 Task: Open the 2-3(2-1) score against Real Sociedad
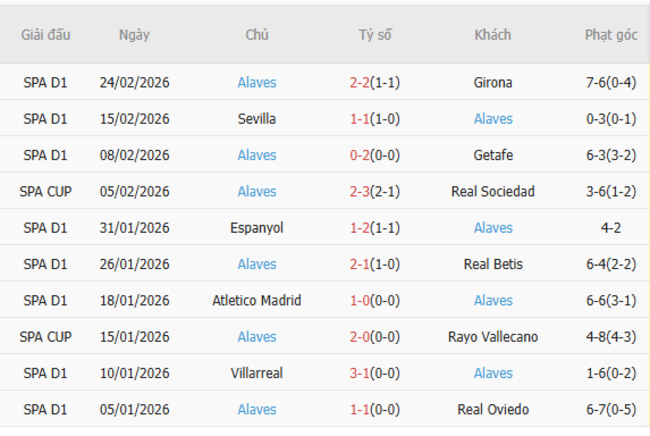(x=375, y=191)
